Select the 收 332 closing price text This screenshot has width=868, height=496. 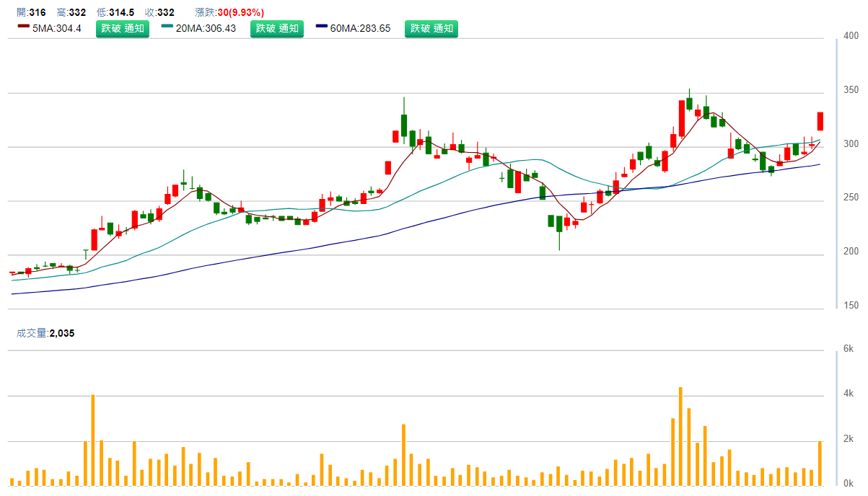point(159,13)
